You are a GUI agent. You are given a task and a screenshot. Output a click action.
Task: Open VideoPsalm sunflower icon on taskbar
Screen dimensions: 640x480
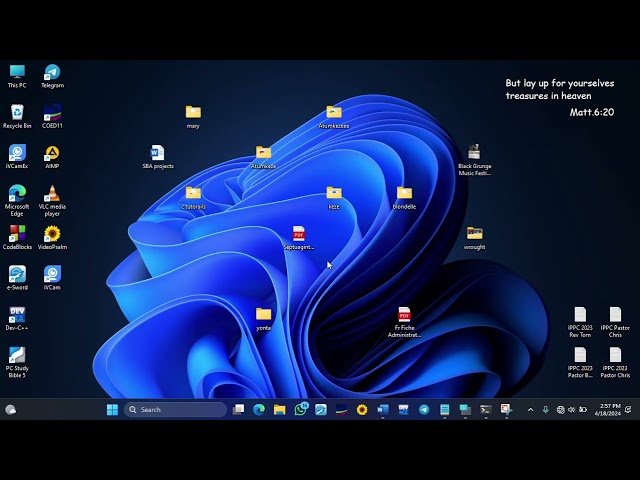point(362,409)
